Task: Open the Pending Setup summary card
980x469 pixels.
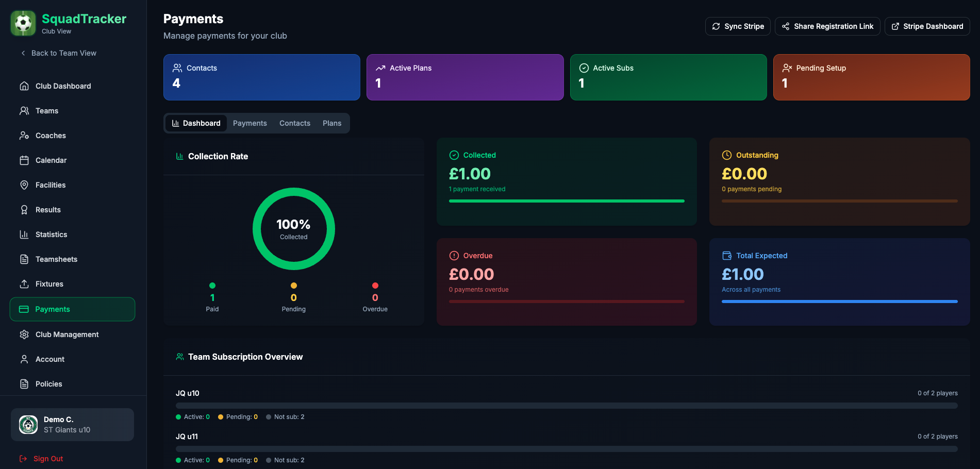Action: [x=871, y=77]
